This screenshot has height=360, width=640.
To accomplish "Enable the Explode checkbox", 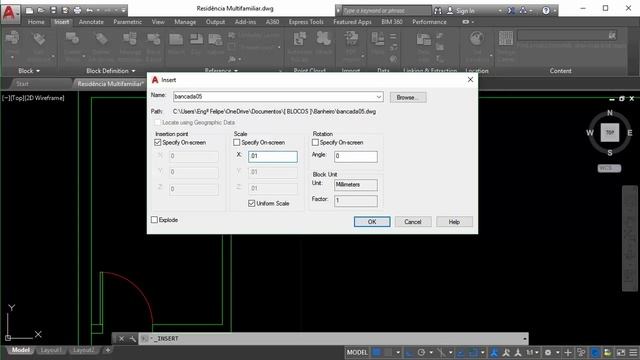I will (154, 220).
